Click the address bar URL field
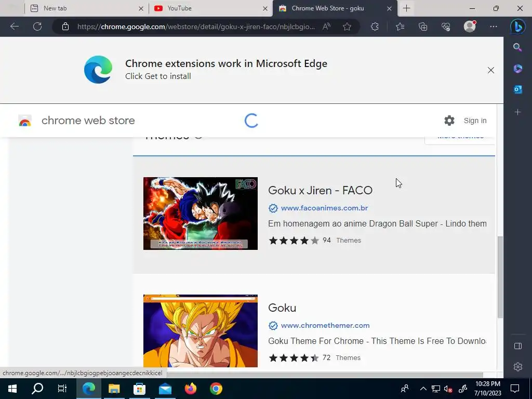The image size is (532, 399). 196,26
